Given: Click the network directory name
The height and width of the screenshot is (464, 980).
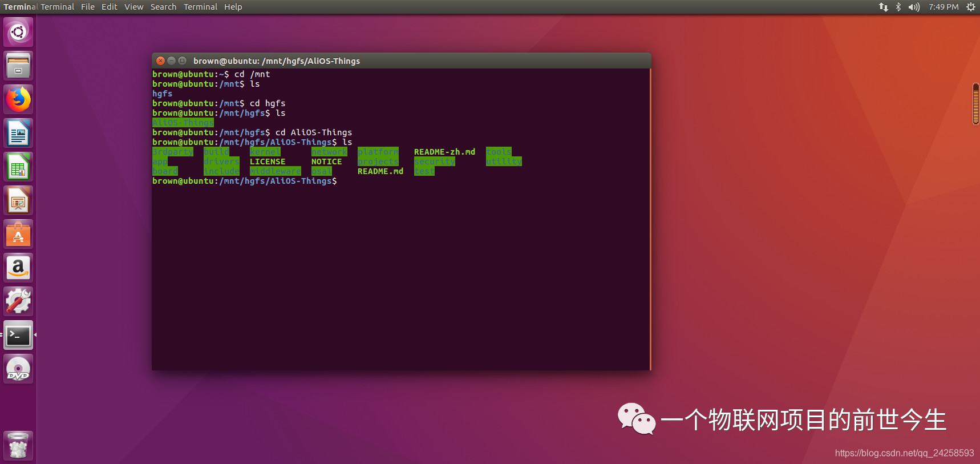Looking at the screenshot, I should (x=329, y=152).
